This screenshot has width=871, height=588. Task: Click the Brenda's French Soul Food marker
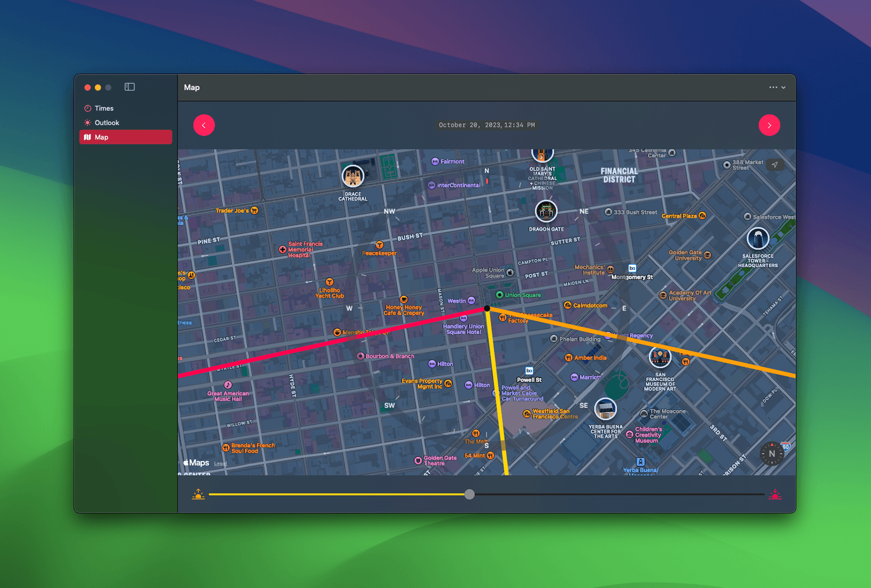click(x=225, y=447)
